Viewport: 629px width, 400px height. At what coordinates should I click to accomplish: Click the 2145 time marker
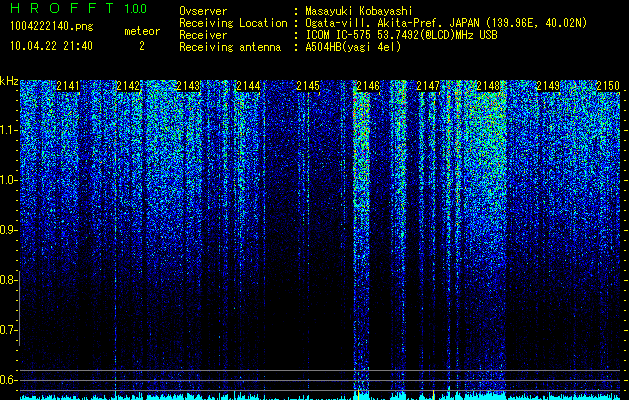point(308,86)
